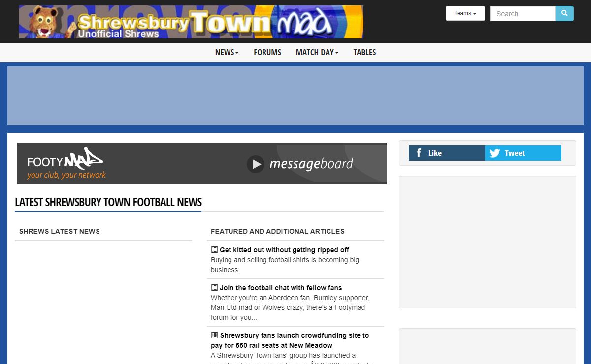Open 'Get kitted out without getting ripped off' article
The image size is (591, 364).
(x=284, y=250)
